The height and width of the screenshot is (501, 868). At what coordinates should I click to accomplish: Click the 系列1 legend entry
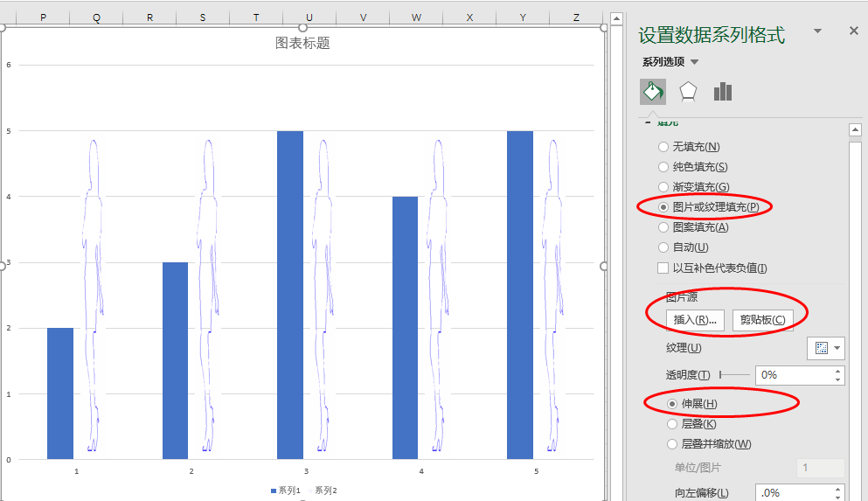[x=285, y=491]
